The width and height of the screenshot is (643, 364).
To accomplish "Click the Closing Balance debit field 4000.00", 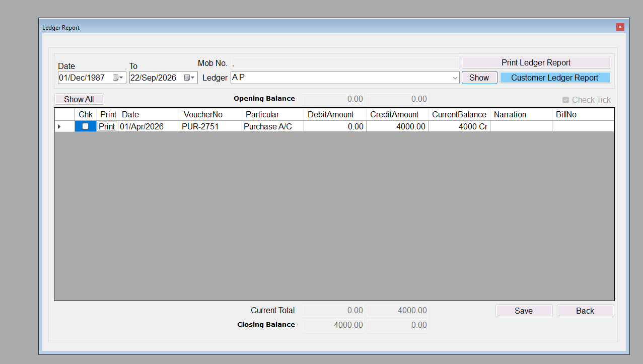I will click(333, 325).
